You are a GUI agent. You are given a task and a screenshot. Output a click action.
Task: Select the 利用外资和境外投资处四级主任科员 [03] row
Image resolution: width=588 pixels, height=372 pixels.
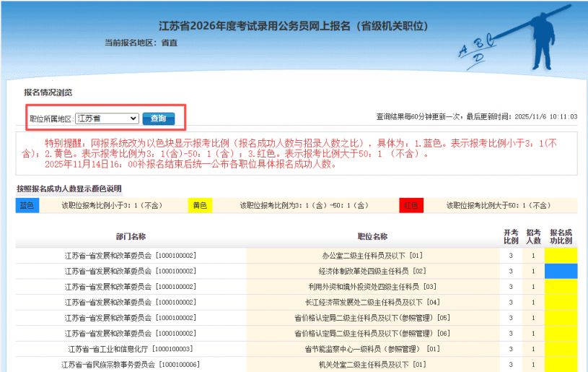pos(372,287)
